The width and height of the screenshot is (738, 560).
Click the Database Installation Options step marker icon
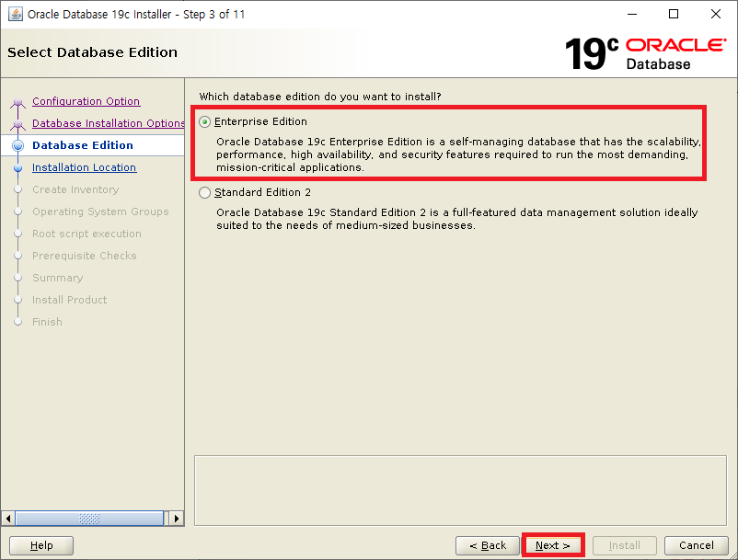[17, 124]
